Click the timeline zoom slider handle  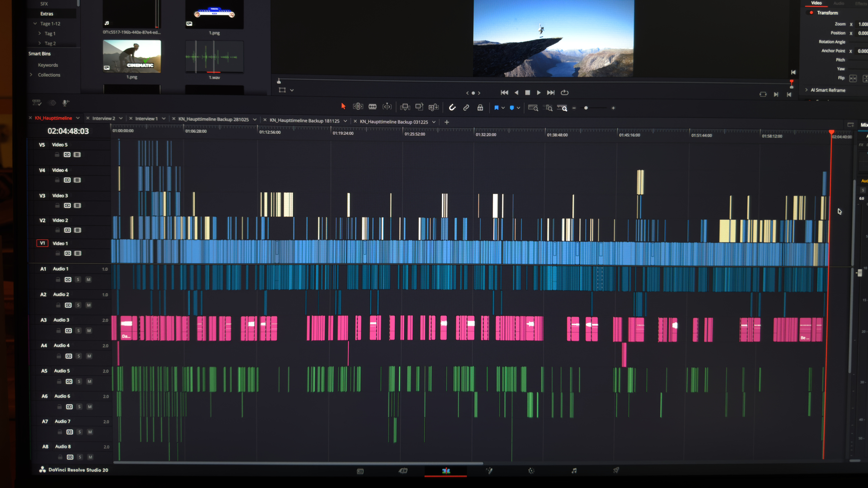pyautogui.click(x=586, y=108)
